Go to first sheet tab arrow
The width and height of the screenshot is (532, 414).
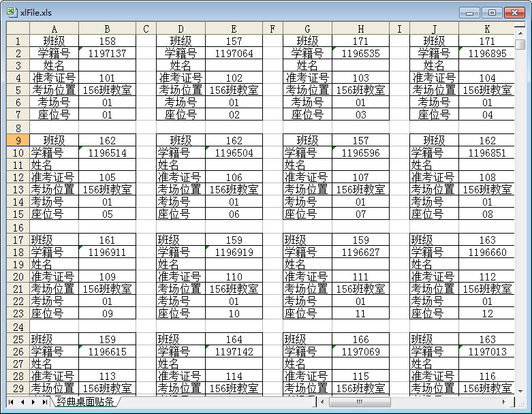(x=11, y=402)
